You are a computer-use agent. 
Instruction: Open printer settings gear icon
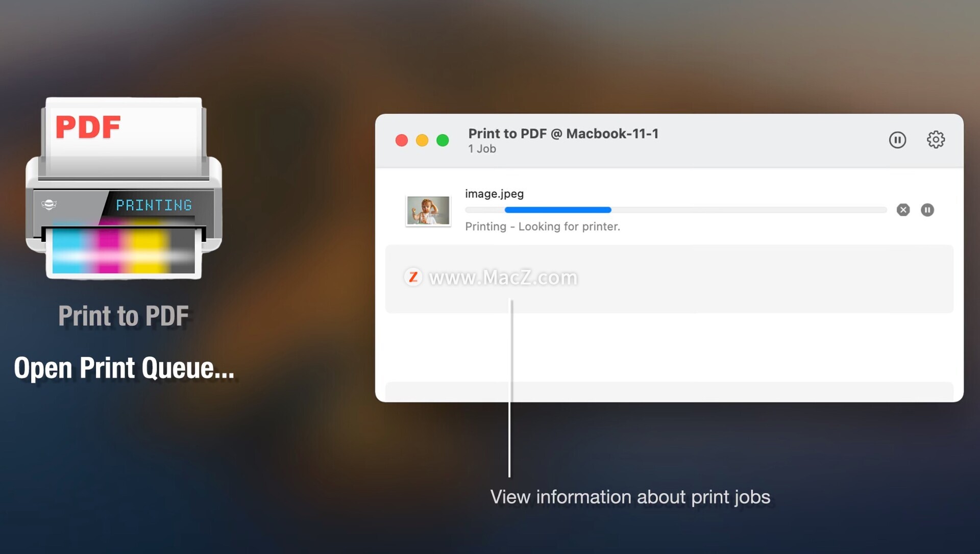[x=936, y=140]
